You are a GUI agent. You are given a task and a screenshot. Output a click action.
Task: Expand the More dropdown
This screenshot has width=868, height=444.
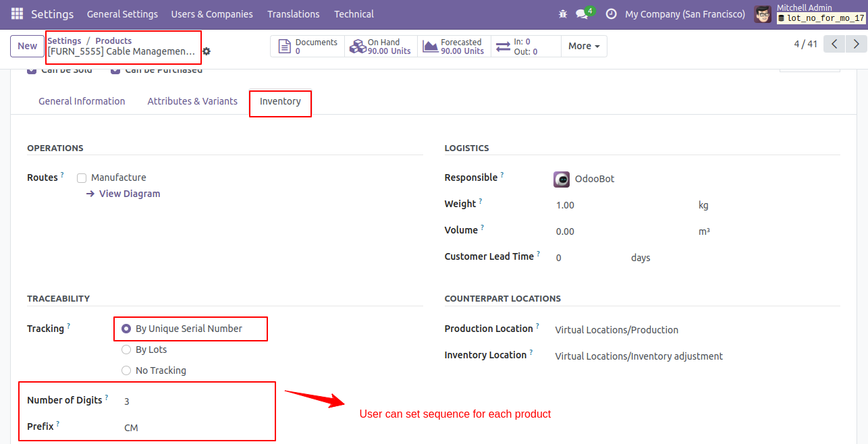click(584, 47)
